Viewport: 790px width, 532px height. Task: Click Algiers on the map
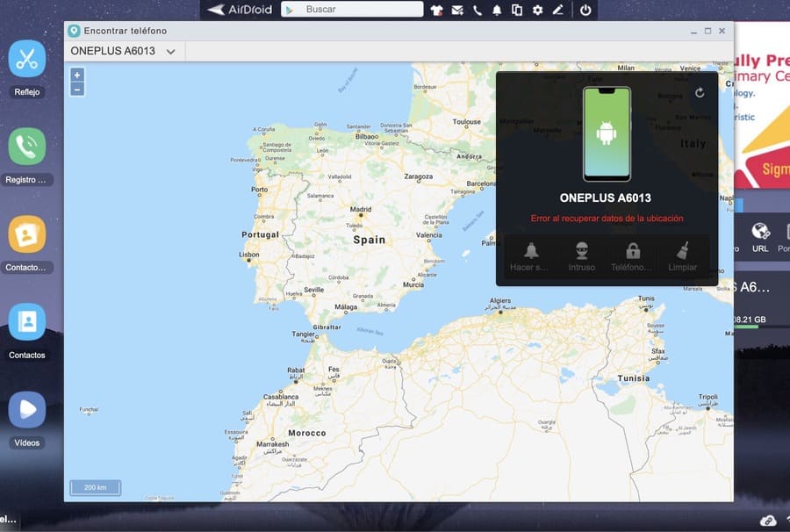(499, 301)
